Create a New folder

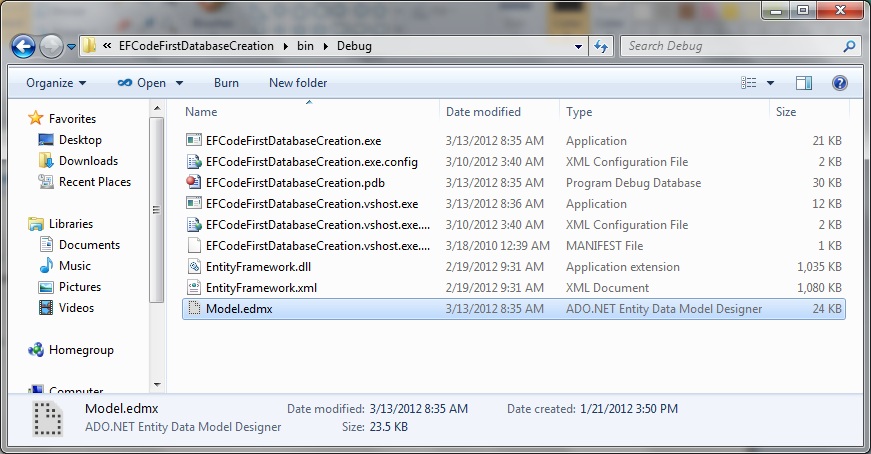(x=298, y=83)
